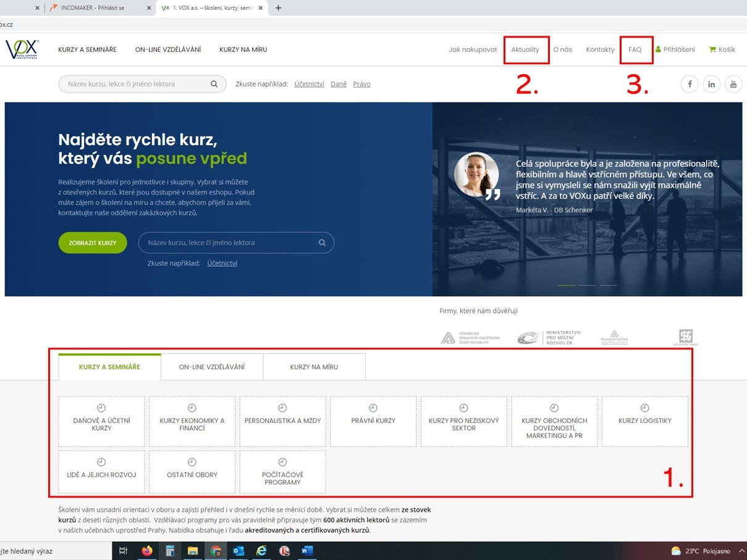Viewport: 747px width, 560px height.
Task: Switch to the KURZY NA MÍRU tab
Action: click(x=314, y=367)
